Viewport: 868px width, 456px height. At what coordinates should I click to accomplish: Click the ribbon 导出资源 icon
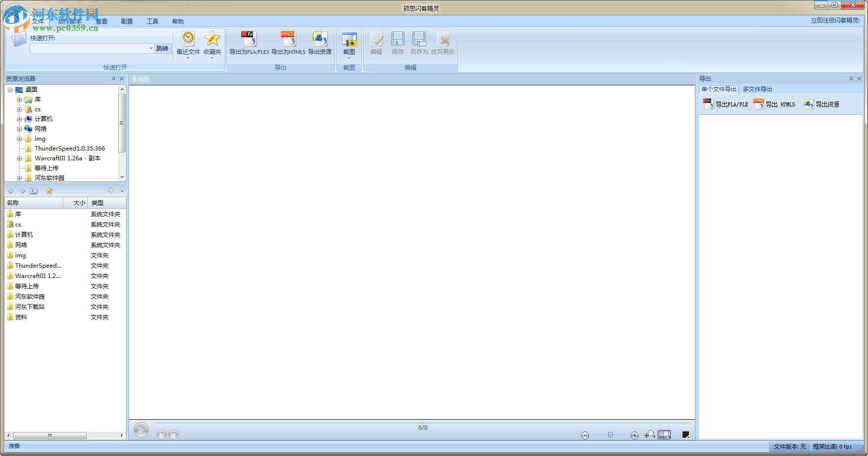(x=320, y=43)
